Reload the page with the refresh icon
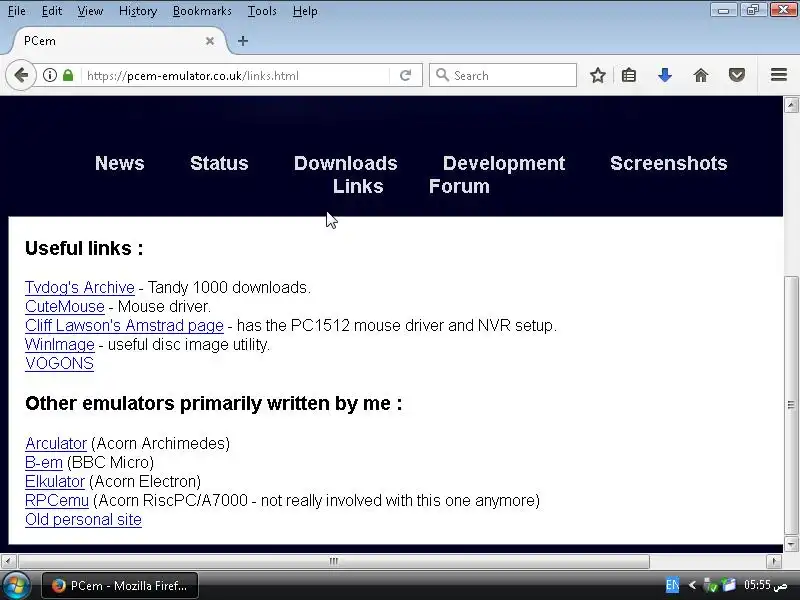The image size is (800, 600). (406, 76)
